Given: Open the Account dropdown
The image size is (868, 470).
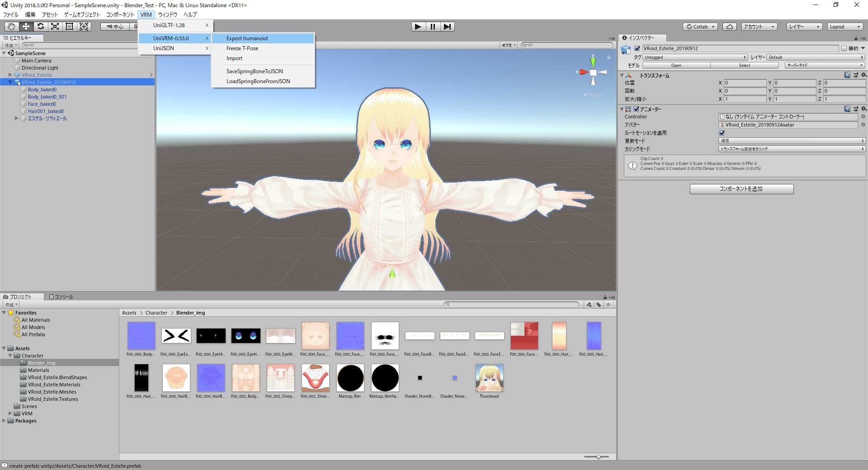Looking at the screenshot, I should (759, 27).
